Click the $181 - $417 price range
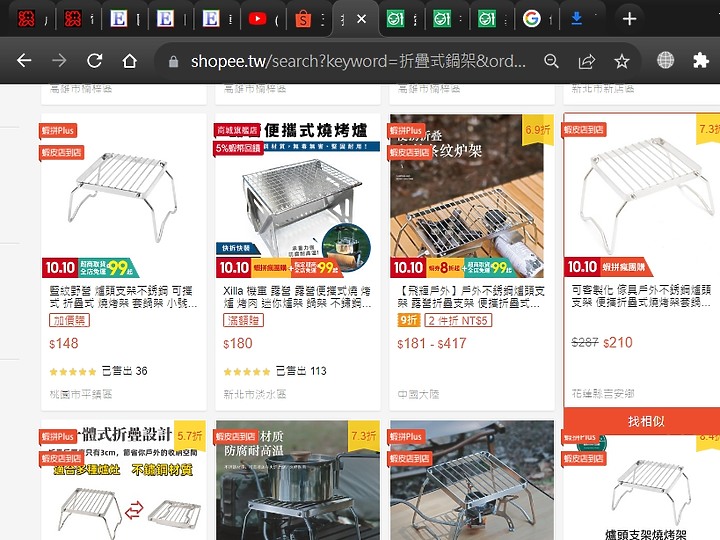The image size is (720, 540). click(x=432, y=343)
